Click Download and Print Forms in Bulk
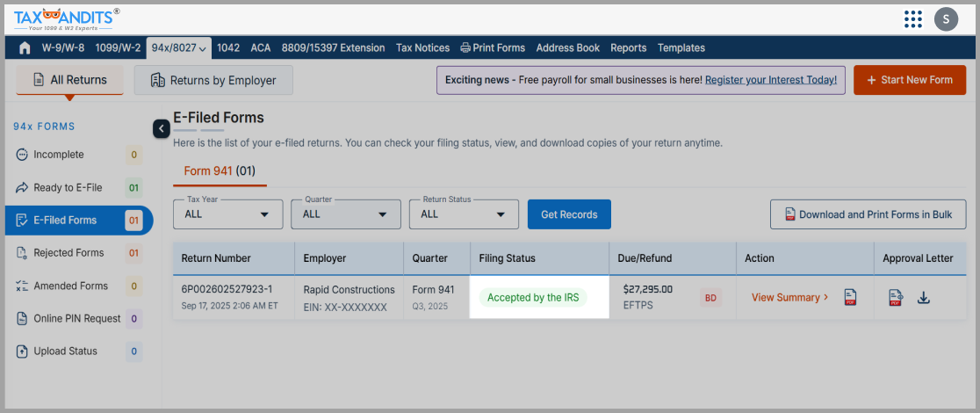This screenshot has height=413, width=980. [868, 214]
